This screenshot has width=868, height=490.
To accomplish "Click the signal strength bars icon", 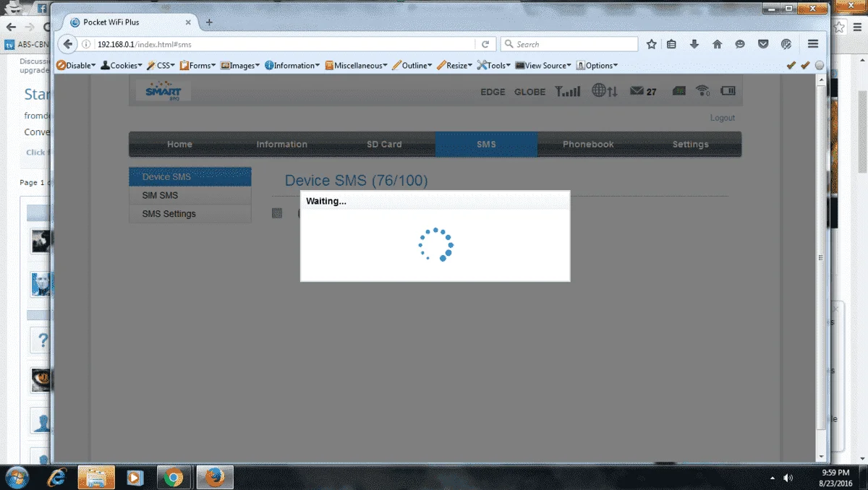I will (568, 91).
